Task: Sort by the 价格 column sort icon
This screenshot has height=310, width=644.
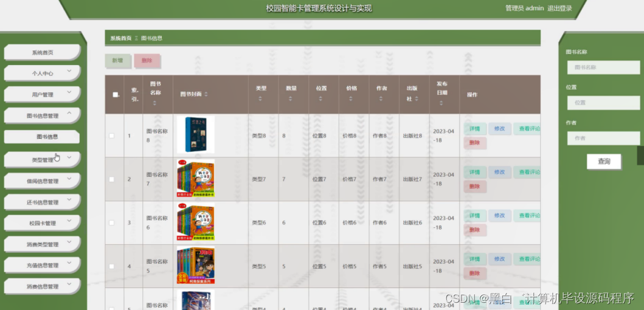Action: [350, 99]
